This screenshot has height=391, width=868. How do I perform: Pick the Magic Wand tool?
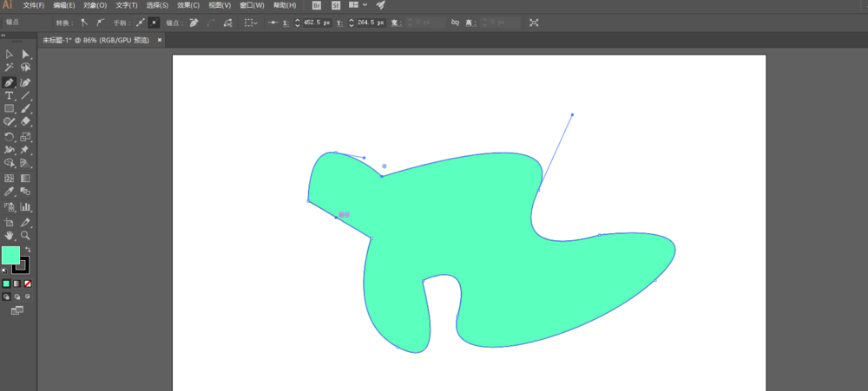point(10,68)
